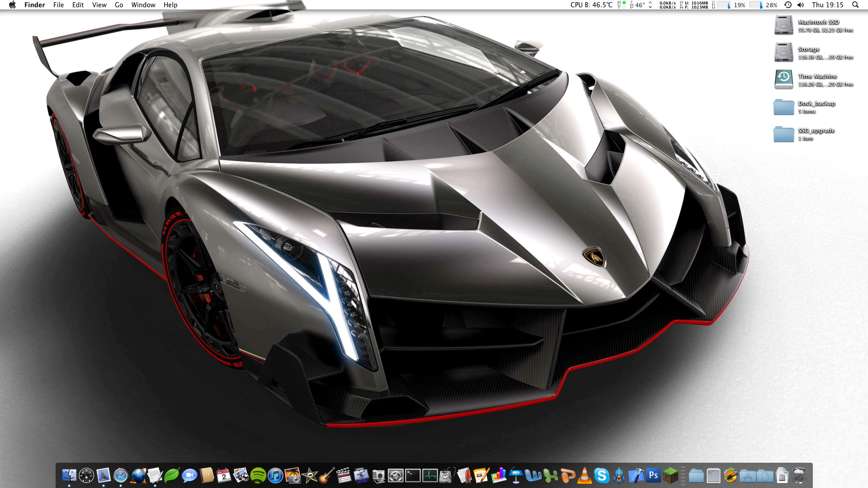Open Time Machine menu bar dropdown
This screenshot has width=868, height=488.
(x=788, y=5)
